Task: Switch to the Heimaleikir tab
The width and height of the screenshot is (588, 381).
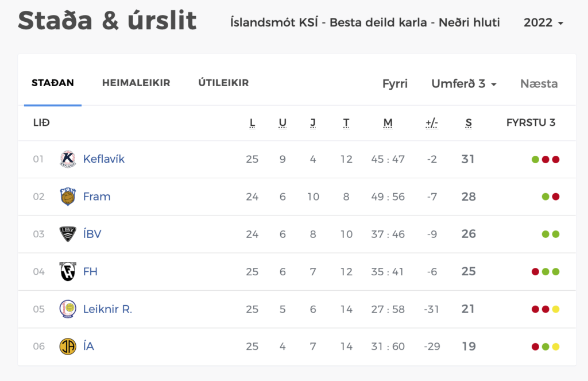Action: coord(136,83)
